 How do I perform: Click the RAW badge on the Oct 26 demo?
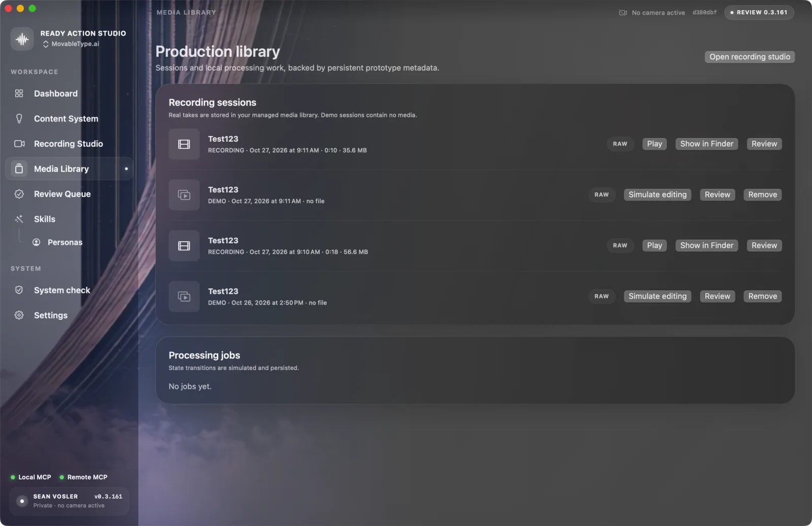[x=601, y=296]
